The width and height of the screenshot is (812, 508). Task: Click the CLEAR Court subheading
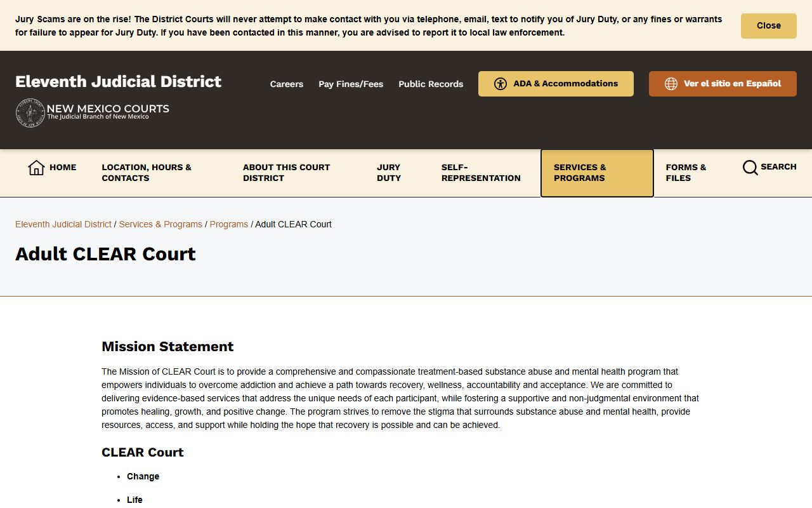click(143, 453)
